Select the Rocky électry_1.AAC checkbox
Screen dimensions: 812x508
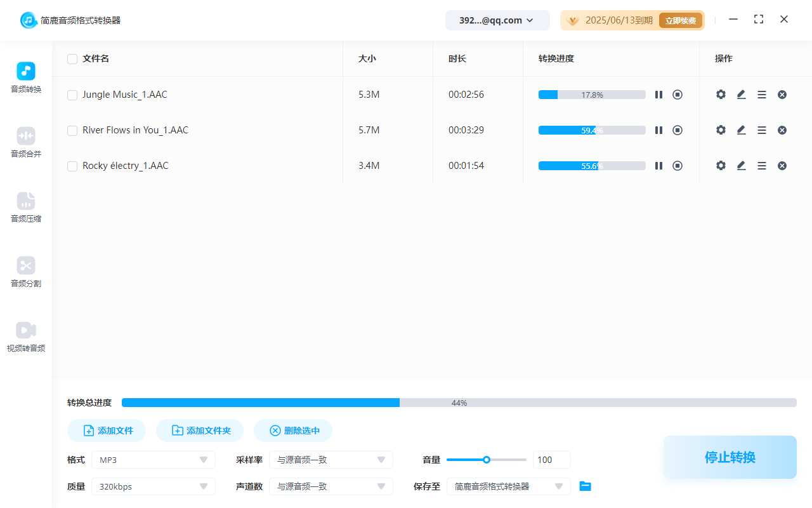72,166
